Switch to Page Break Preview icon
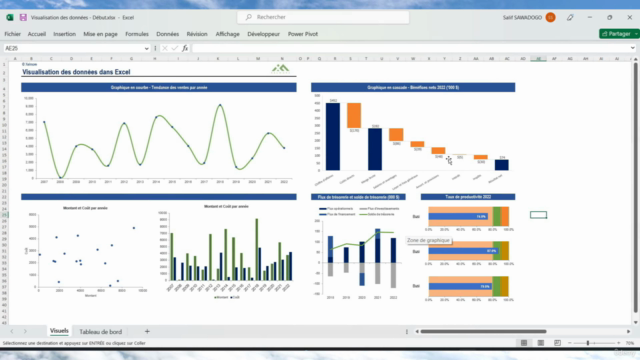This screenshot has width=640, height=360. tap(557, 343)
